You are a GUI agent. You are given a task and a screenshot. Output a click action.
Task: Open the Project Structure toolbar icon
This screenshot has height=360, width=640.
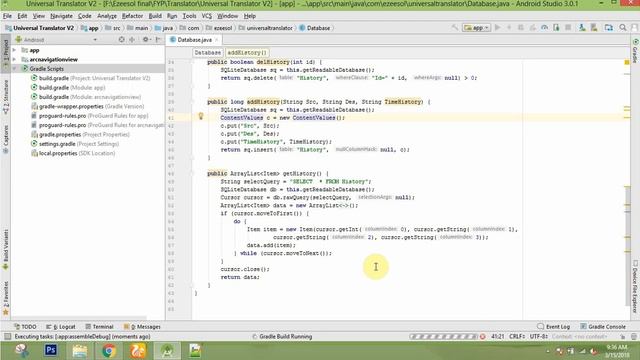click(x=609, y=28)
